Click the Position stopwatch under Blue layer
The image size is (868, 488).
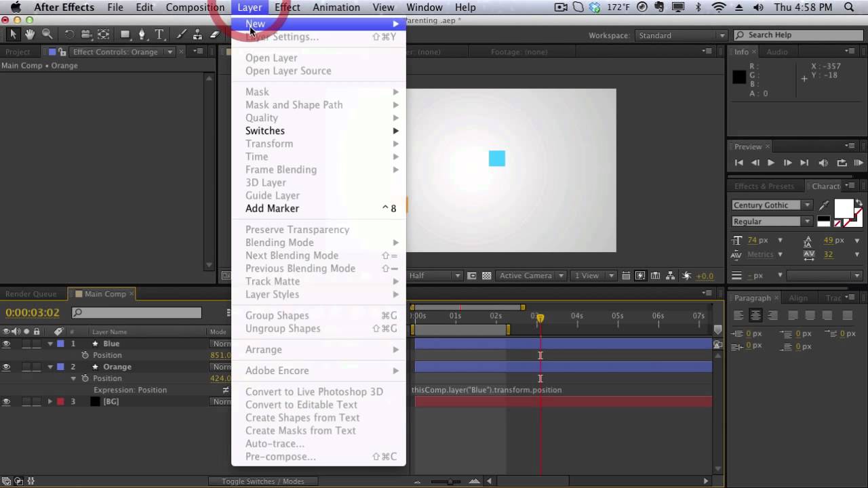pyautogui.click(x=85, y=355)
